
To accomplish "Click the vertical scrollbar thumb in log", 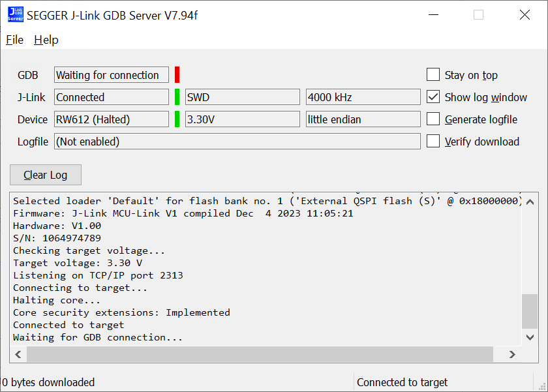I will click(530, 311).
